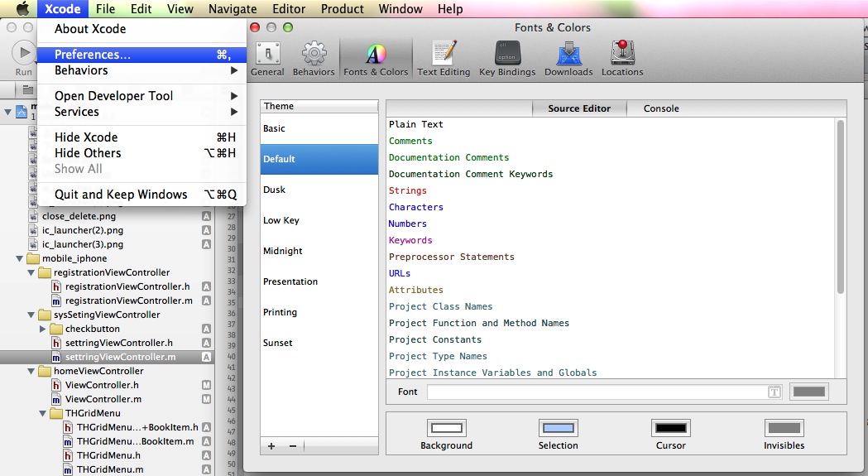
Task: Choose About Xcode
Action: pos(142,29)
